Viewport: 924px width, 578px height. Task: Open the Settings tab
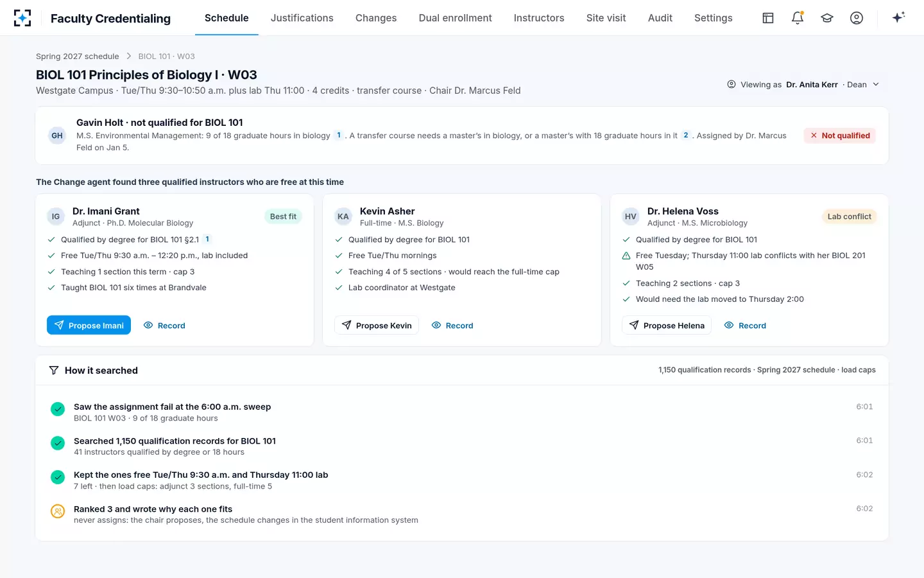[713, 18]
